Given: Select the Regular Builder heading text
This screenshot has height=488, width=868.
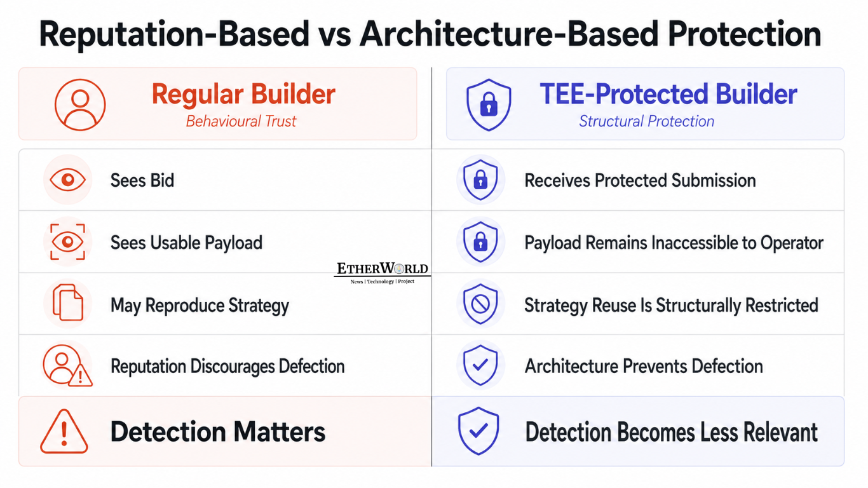Looking at the screenshot, I should (243, 95).
